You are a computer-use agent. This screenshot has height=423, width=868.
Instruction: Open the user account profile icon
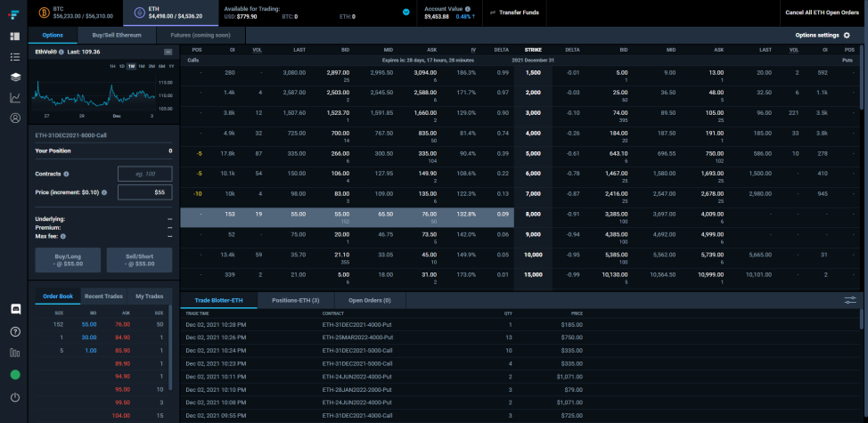15,118
